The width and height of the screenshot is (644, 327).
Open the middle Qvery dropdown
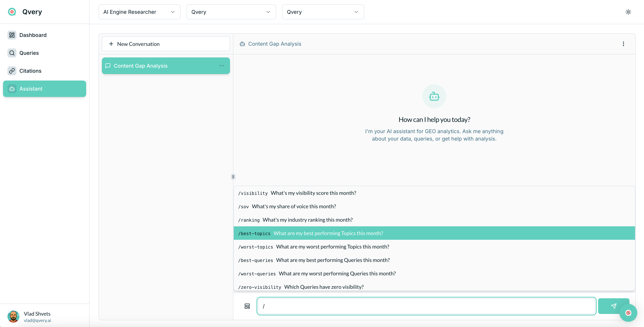pos(231,12)
